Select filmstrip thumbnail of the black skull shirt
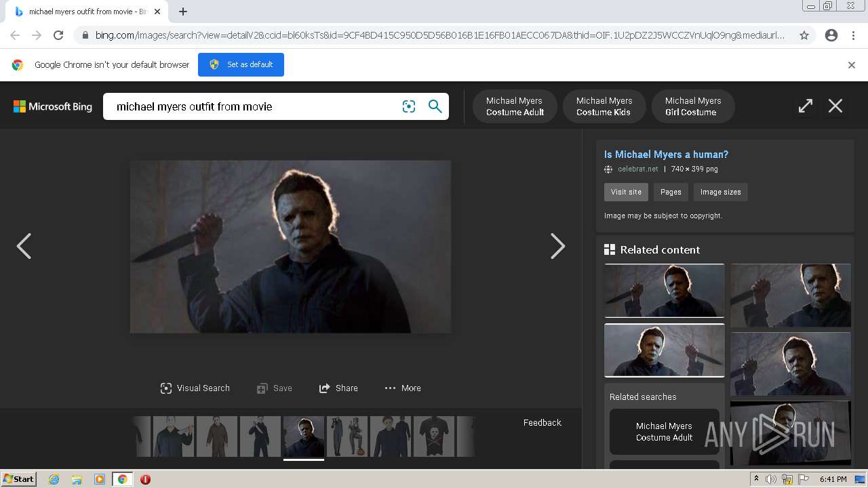 [x=433, y=436]
